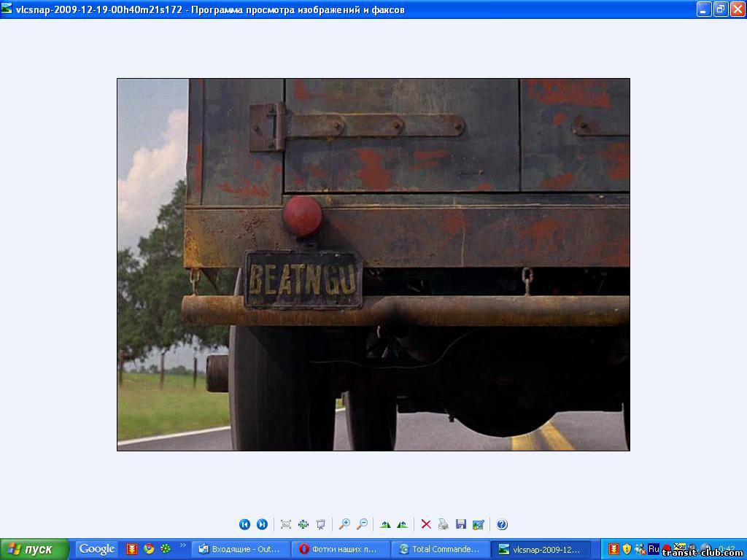Open the image for editing

click(479, 524)
